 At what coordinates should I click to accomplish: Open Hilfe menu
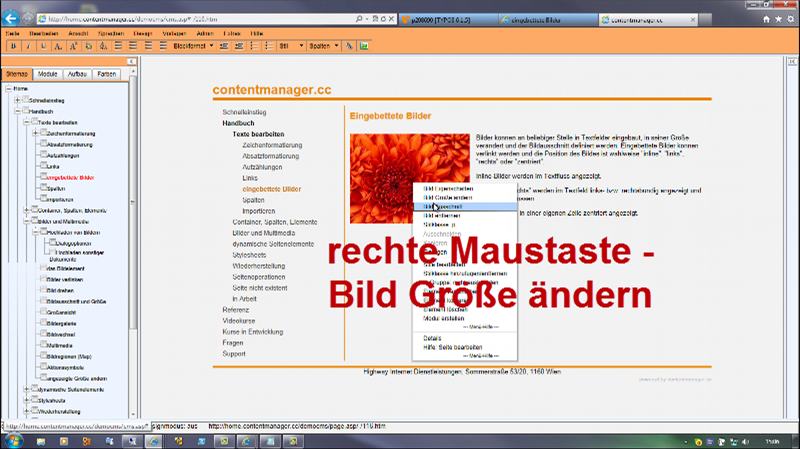pos(257,33)
